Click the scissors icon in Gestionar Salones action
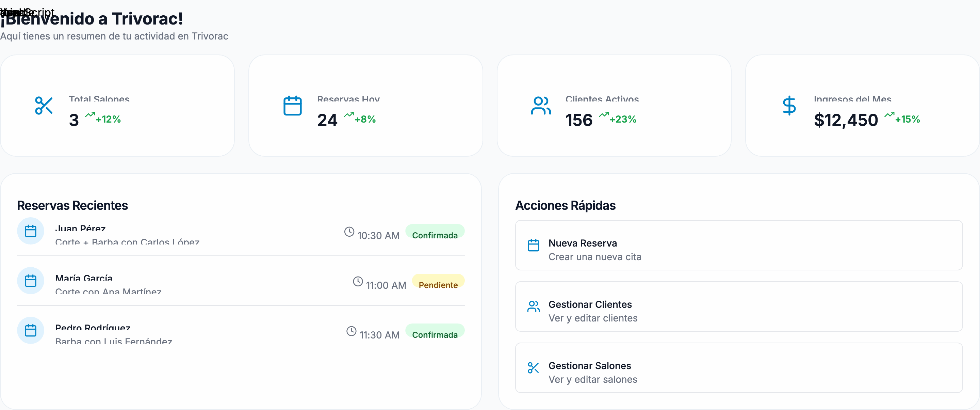Viewport: 980px width, 410px height. pyautogui.click(x=533, y=368)
